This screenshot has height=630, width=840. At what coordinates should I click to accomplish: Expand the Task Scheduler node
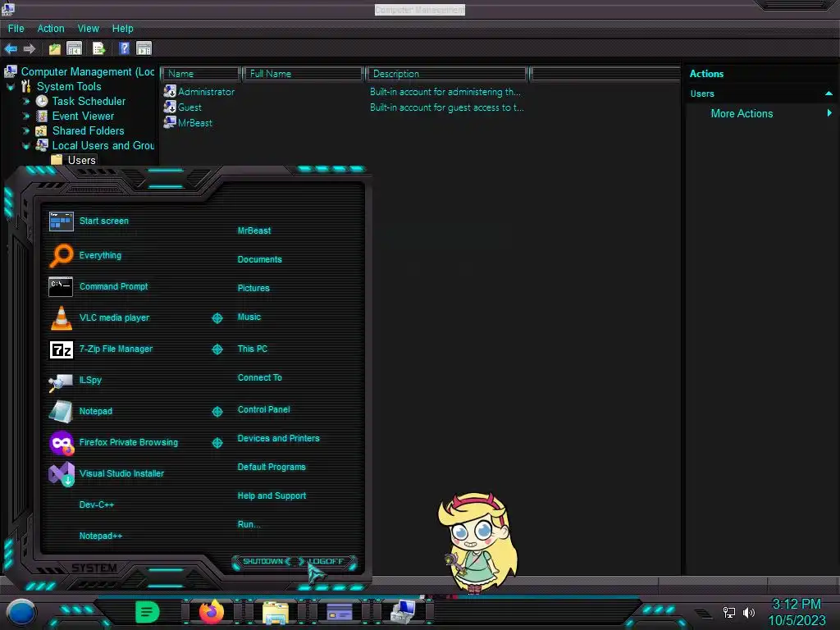pyautogui.click(x=25, y=101)
